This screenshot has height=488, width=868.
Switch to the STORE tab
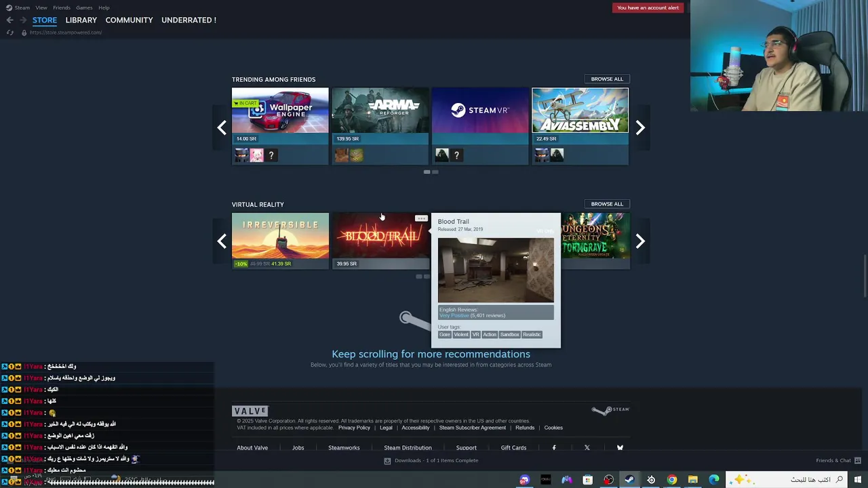coord(45,20)
